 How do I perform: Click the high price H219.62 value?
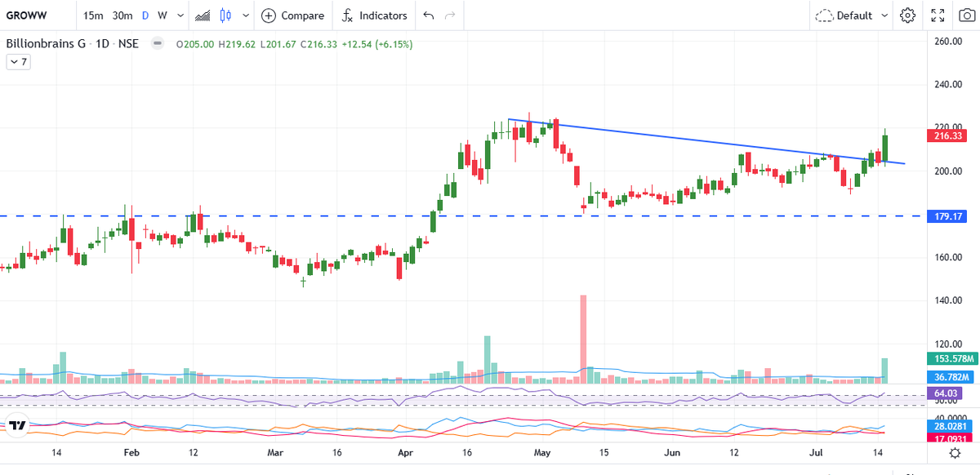click(x=238, y=44)
